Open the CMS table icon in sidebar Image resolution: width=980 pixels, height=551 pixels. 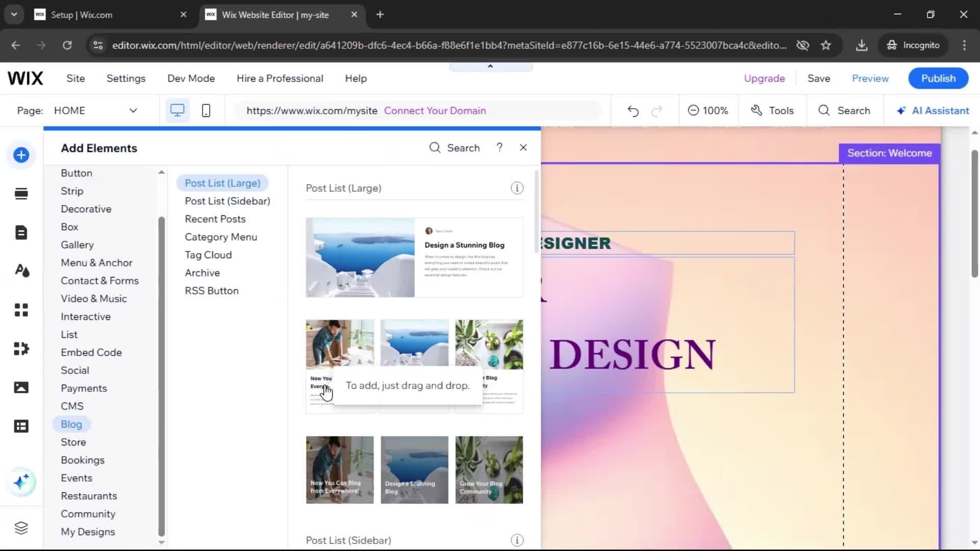21,426
